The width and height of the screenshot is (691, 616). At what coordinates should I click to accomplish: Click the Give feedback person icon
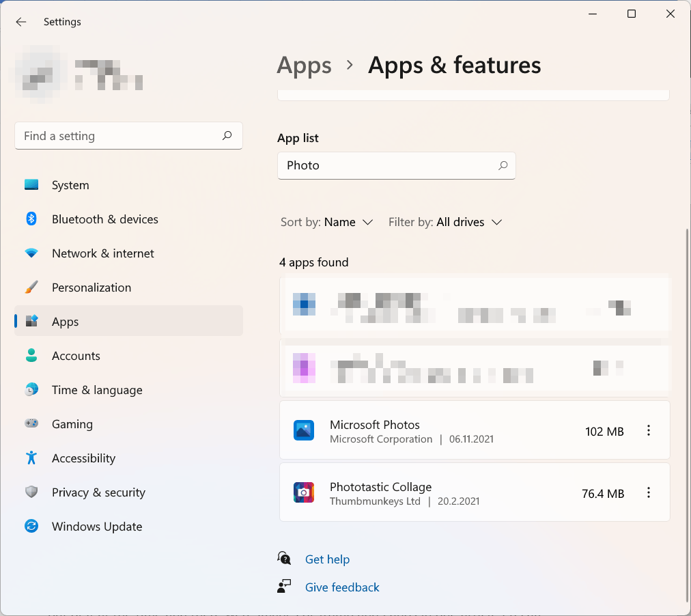[x=284, y=587]
